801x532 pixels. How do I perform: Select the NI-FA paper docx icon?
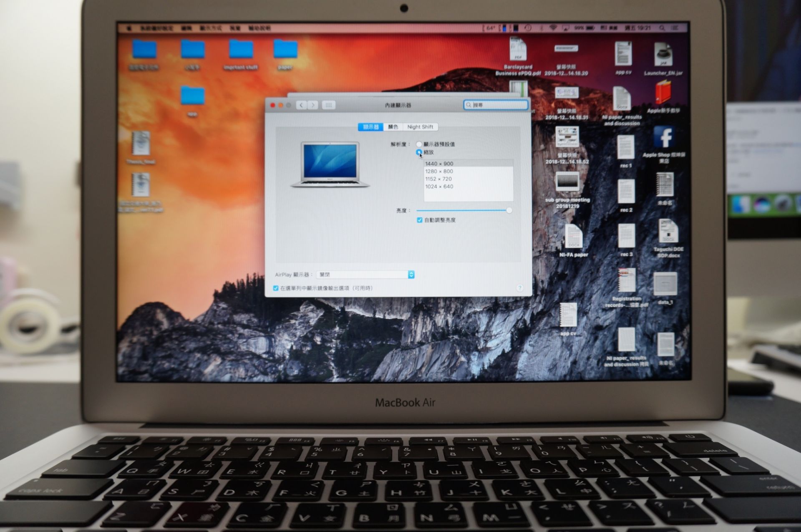coord(574,237)
